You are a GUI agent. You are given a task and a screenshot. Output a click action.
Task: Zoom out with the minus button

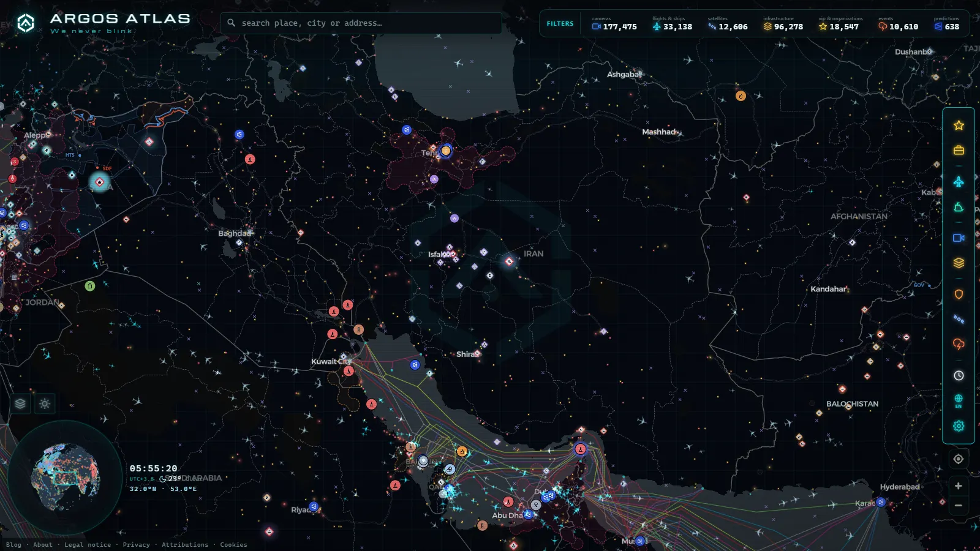pyautogui.click(x=959, y=506)
